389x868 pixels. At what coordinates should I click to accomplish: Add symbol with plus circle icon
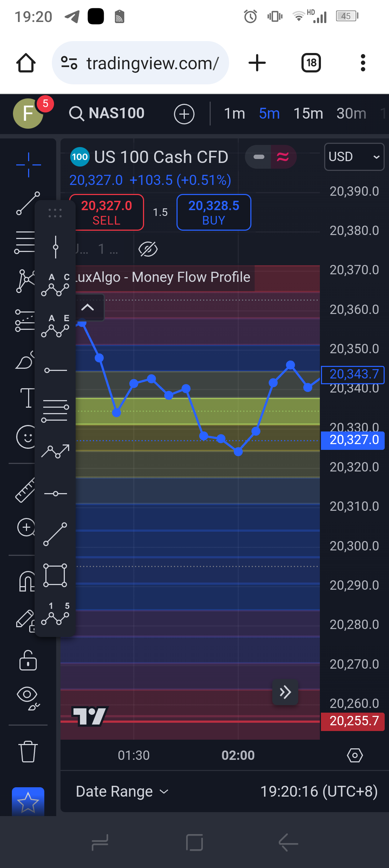(184, 114)
